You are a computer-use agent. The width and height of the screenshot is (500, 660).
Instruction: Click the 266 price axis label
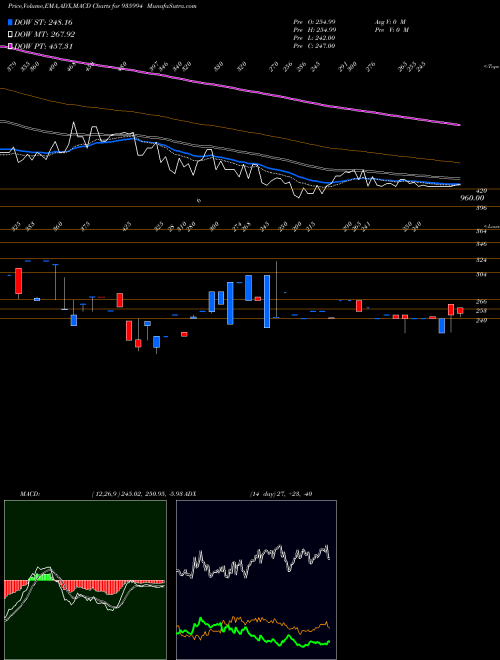pos(481,301)
